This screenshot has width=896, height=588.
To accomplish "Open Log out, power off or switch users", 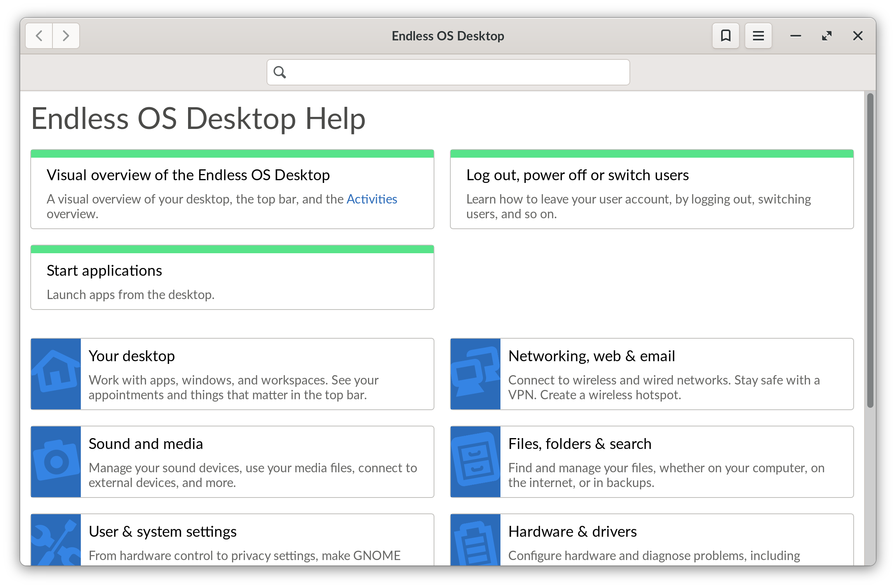I will [652, 189].
